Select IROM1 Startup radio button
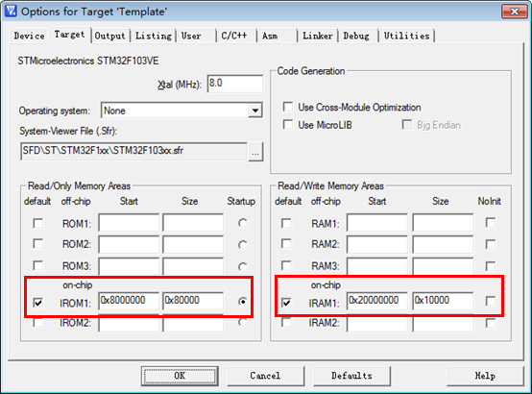532x394 pixels. point(243,302)
